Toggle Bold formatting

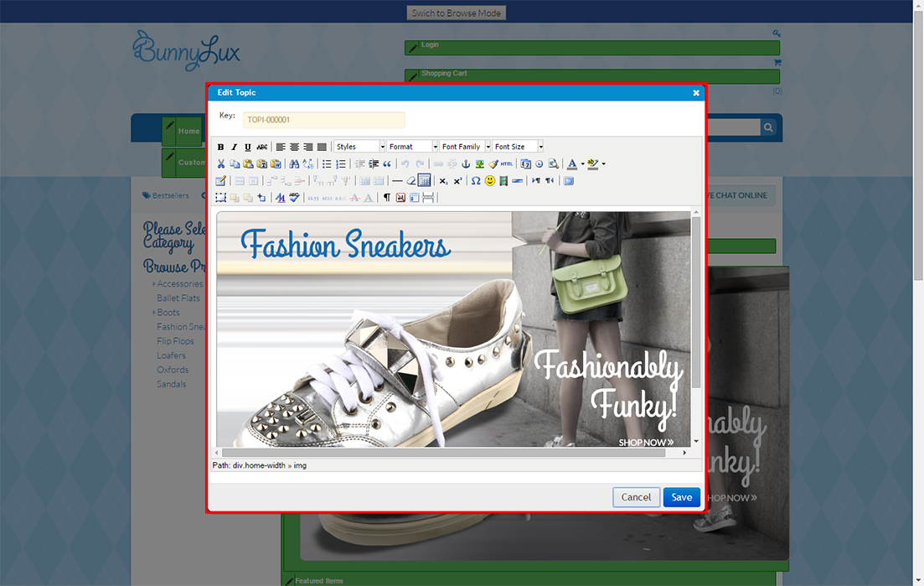click(x=221, y=148)
